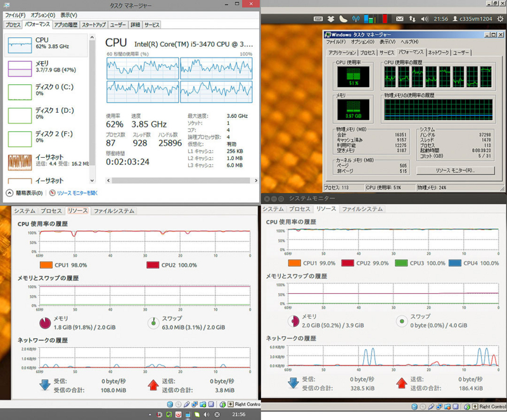
Task: Click network monitors icon in left VirtualBox status bar
Action: (195, 404)
